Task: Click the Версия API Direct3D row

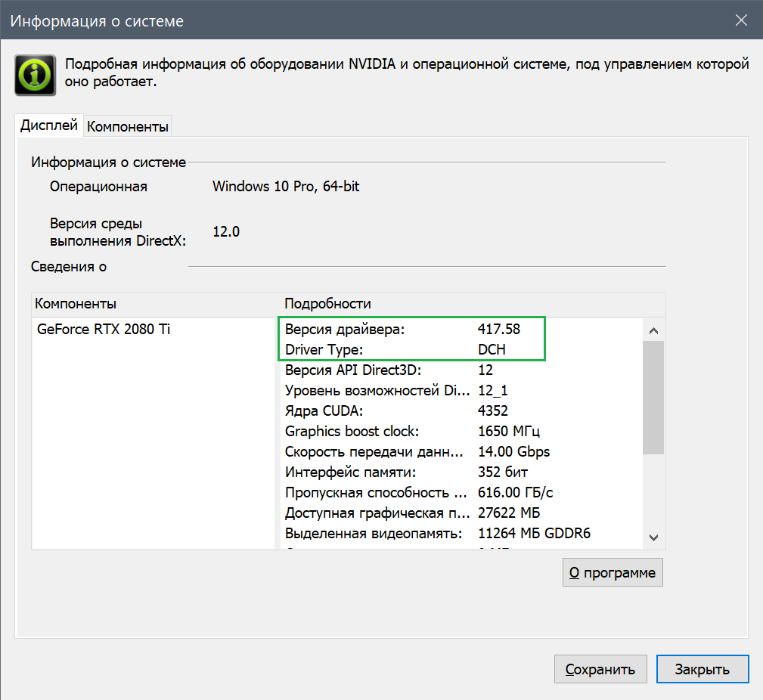Action: (x=402, y=370)
